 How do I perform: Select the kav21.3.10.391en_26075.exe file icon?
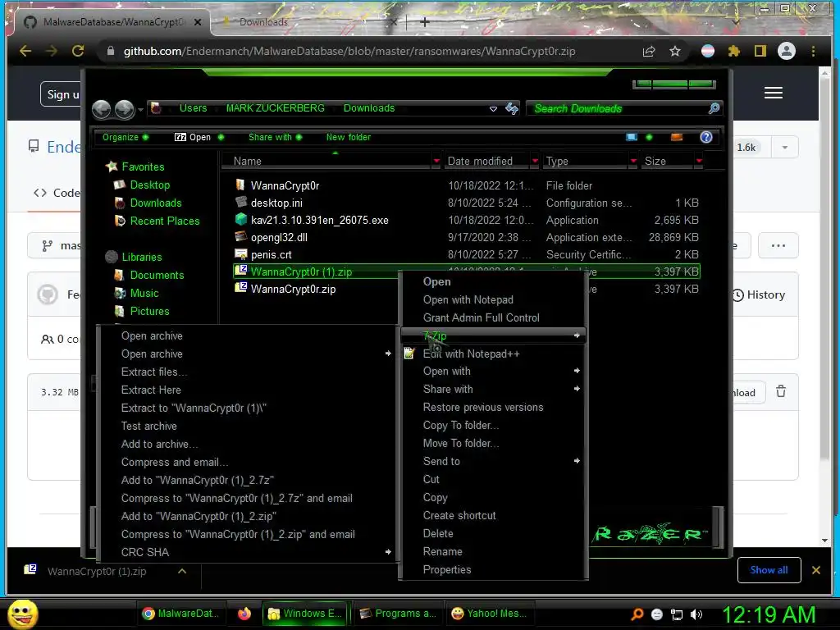[x=240, y=220]
